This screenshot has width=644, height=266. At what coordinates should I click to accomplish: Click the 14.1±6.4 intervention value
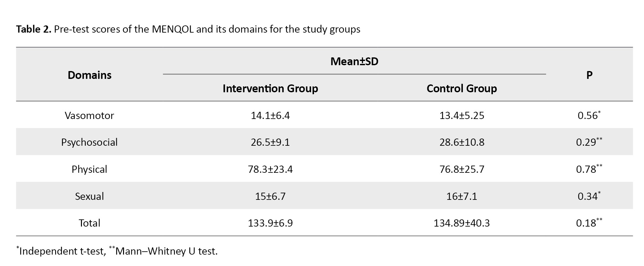(x=270, y=116)
